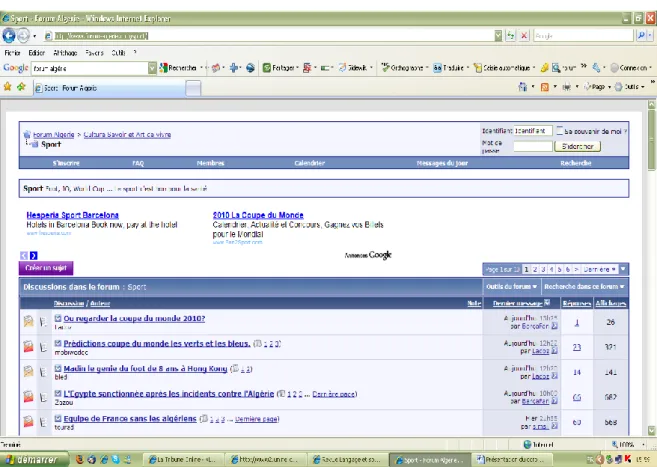Expand the Outils du forum dropdown

tap(511, 286)
